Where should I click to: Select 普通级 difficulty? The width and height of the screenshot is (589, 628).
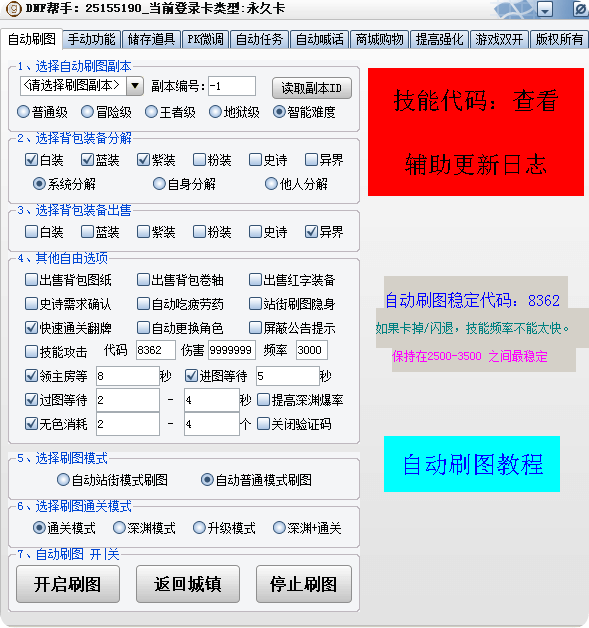(42, 112)
